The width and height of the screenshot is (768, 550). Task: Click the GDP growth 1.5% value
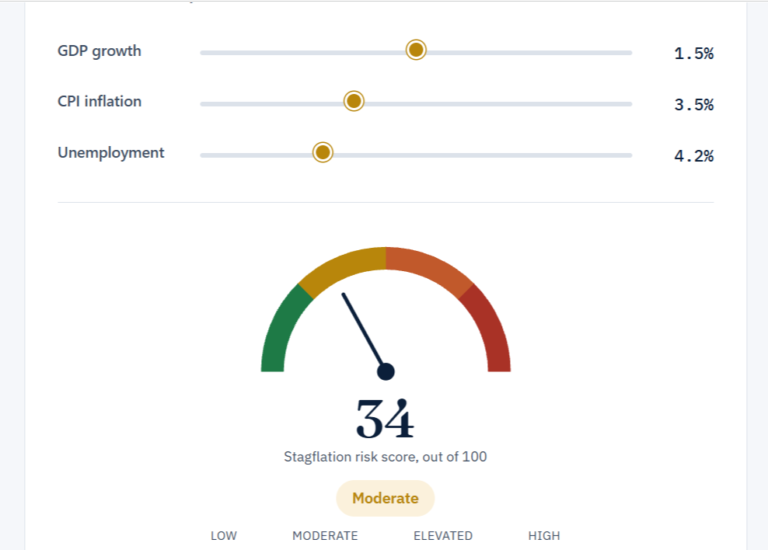[x=694, y=53]
